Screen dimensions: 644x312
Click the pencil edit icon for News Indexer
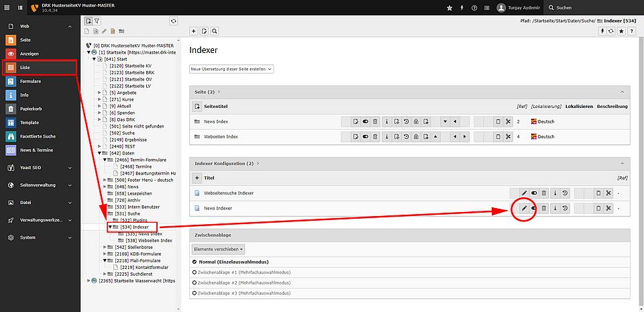(x=524, y=209)
